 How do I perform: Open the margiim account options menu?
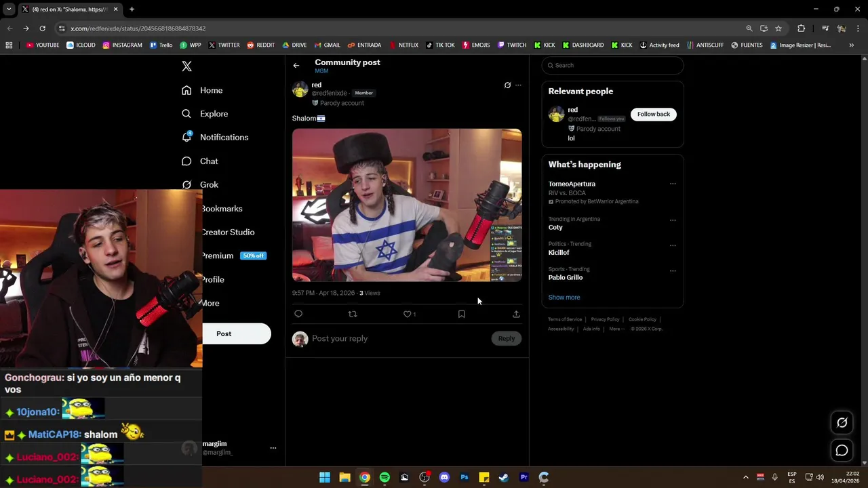(x=273, y=448)
